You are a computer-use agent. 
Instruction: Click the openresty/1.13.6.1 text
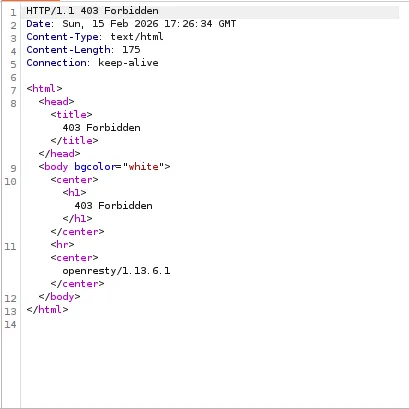(x=116, y=271)
